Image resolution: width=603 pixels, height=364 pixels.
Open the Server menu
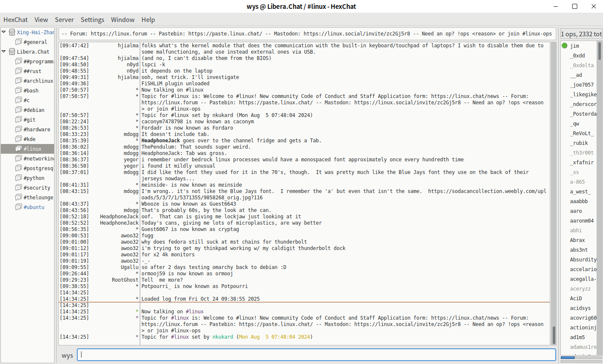point(64,19)
